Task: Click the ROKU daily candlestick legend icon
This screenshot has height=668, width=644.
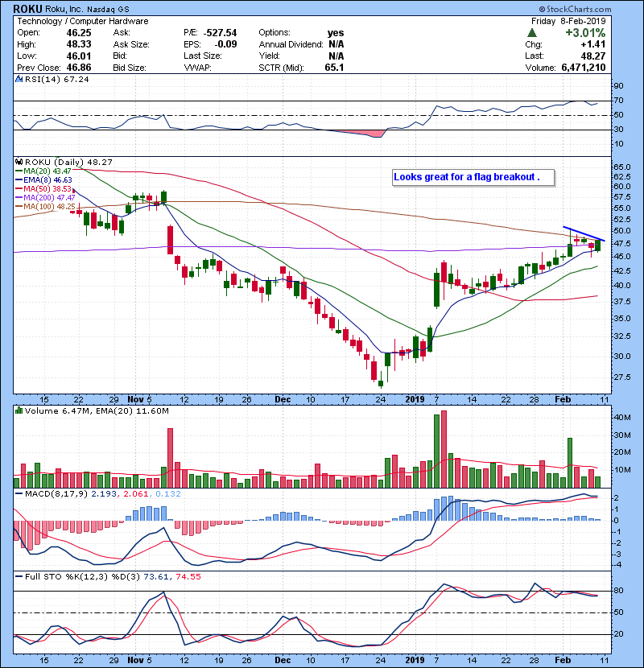Action: [19, 162]
